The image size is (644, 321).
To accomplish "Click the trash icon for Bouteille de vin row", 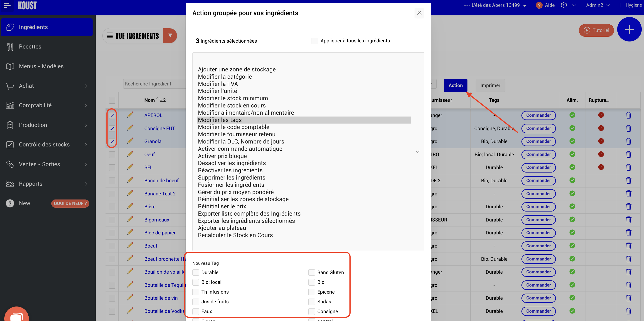I will tap(628, 298).
